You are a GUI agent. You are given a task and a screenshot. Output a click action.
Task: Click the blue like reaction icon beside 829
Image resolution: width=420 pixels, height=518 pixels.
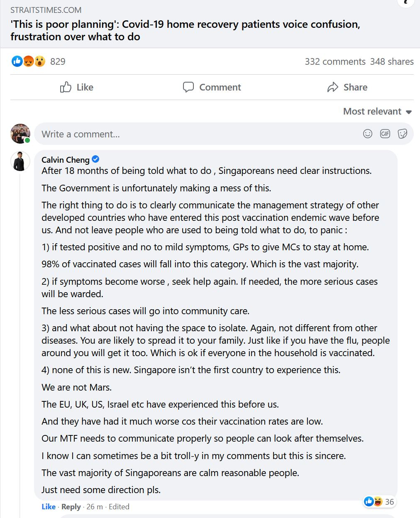(17, 61)
